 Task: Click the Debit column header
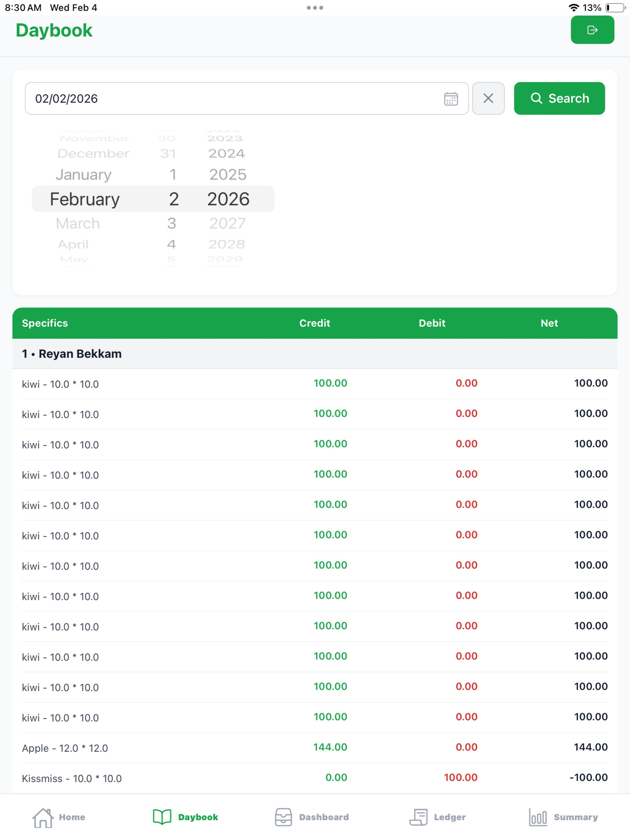(432, 323)
